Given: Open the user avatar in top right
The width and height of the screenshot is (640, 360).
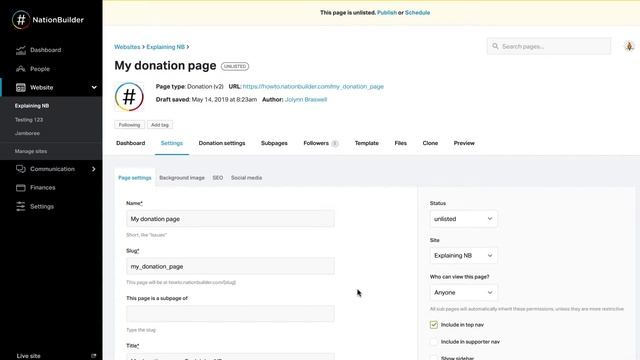Looking at the screenshot, I should click(x=629, y=47).
